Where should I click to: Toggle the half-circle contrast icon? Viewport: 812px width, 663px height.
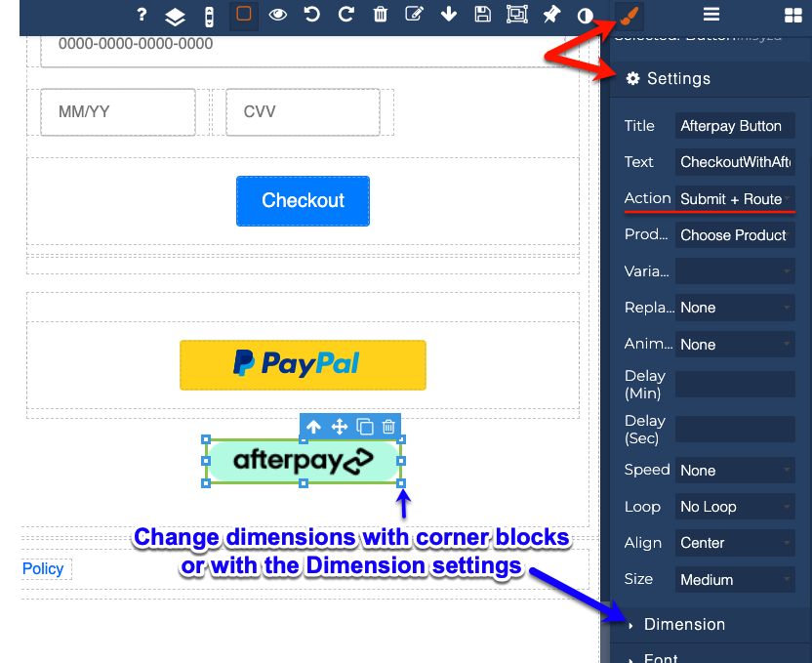[x=585, y=15]
